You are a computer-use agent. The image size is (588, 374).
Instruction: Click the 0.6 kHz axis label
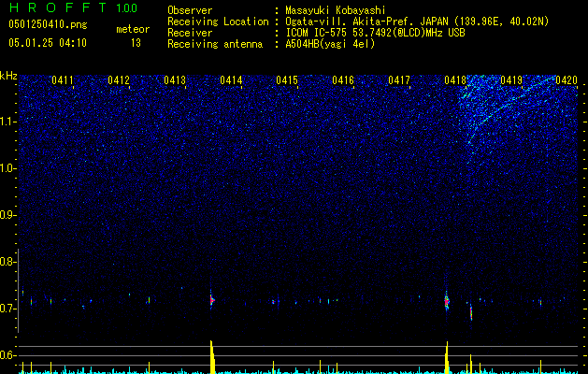[x=7, y=355]
